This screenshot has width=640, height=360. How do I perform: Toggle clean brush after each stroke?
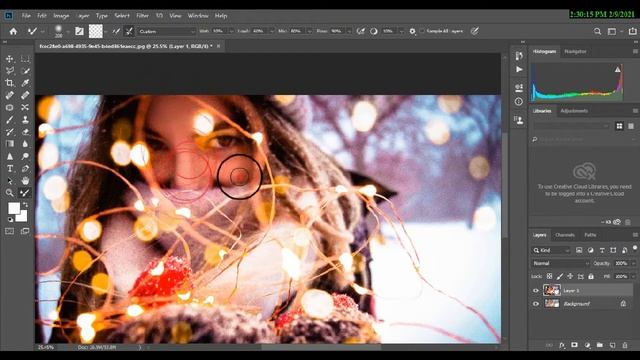point(129,31)
